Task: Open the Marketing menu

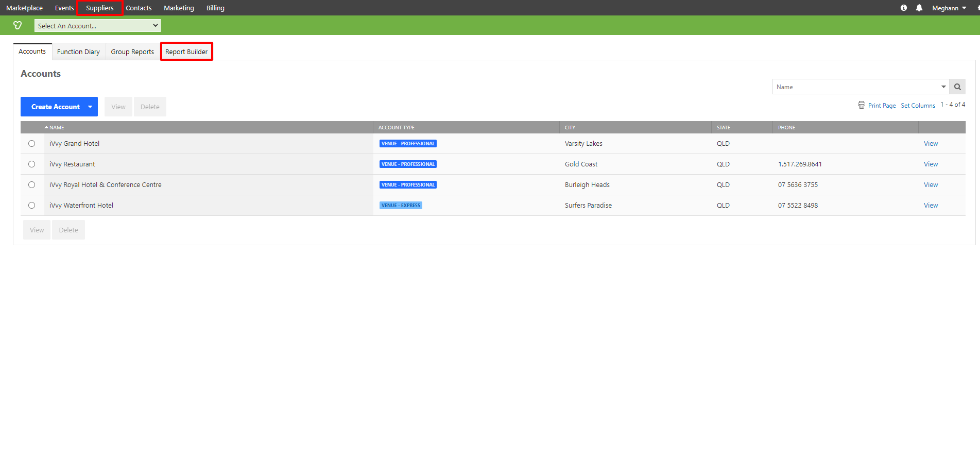Action: (x=179, y=8)
